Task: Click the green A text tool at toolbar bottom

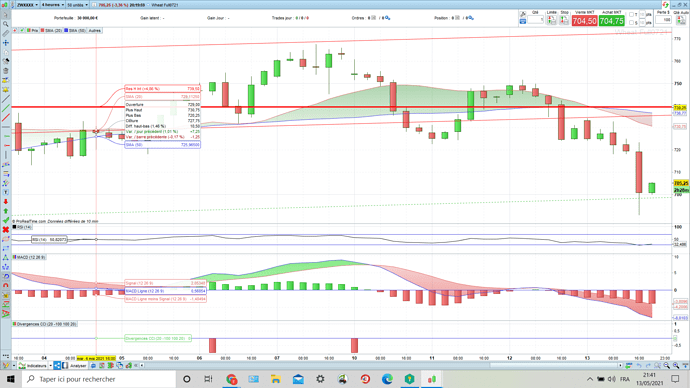Action: (x=6, y=314)
